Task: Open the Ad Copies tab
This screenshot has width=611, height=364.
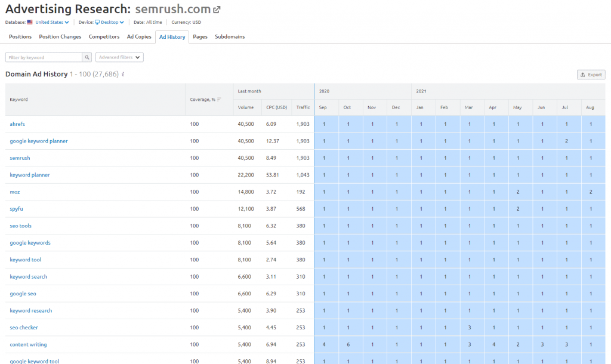Action: [x=139, y=36]
